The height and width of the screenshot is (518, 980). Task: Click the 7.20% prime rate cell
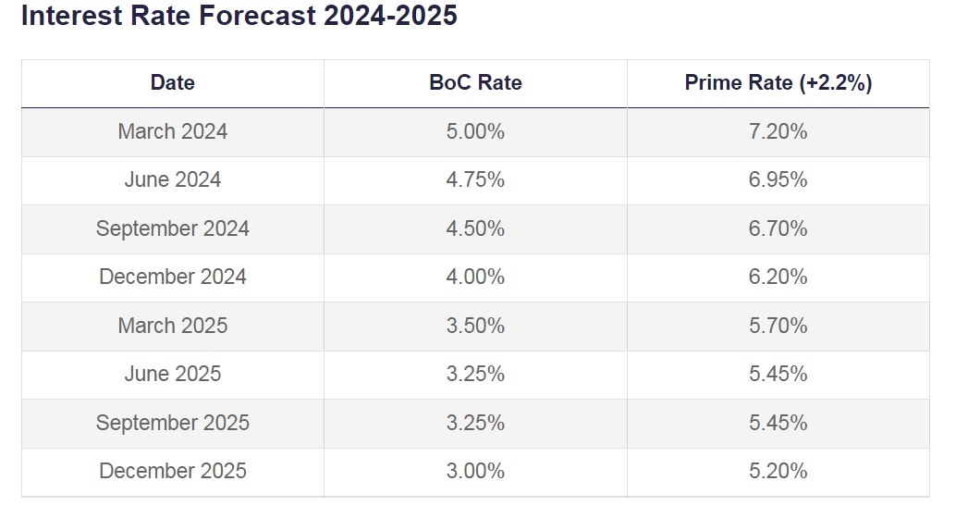pos(778,131)
